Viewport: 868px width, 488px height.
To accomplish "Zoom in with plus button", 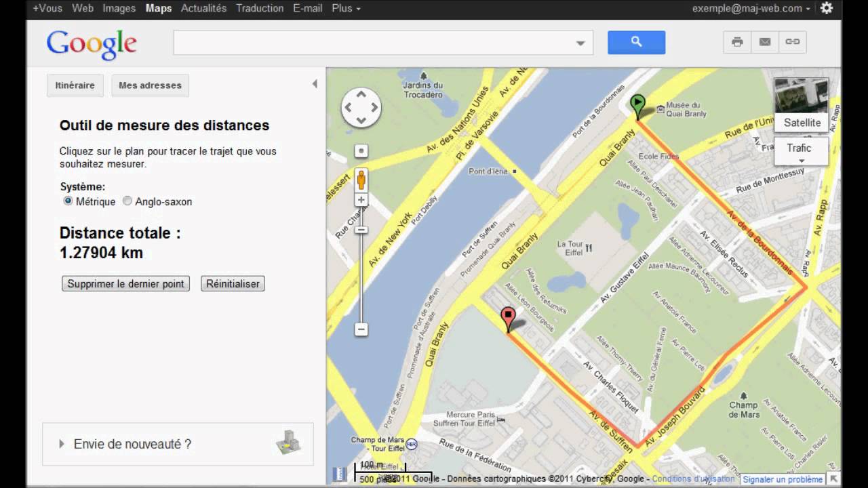I will (361, 200).
